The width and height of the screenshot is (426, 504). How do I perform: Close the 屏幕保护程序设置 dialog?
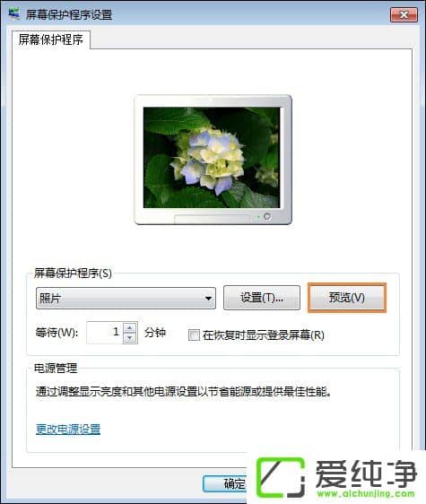point(404,14)
